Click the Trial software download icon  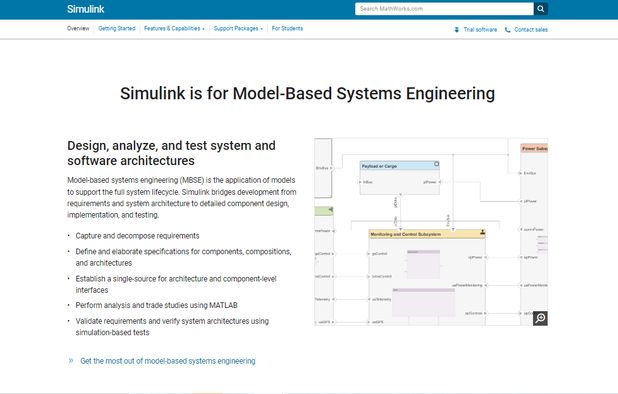click(x=456, y=30)
